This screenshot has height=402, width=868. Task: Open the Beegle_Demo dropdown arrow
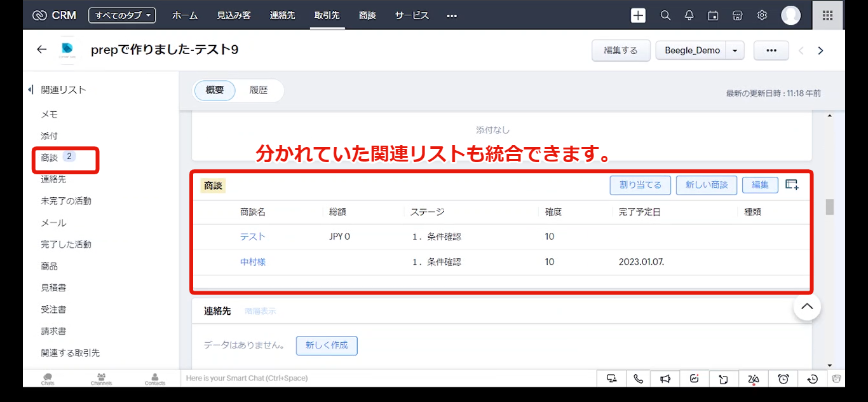click(735, 50)
